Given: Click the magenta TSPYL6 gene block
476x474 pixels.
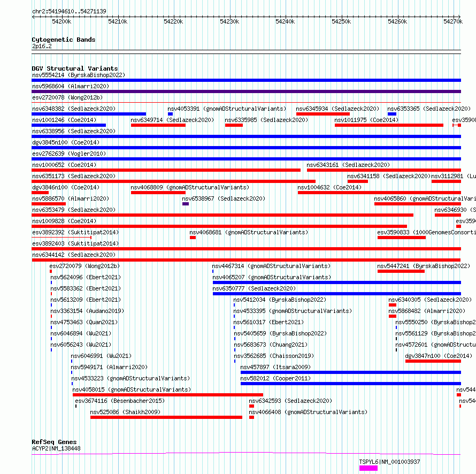Looking at the screenshot, I should coord(368,468).
